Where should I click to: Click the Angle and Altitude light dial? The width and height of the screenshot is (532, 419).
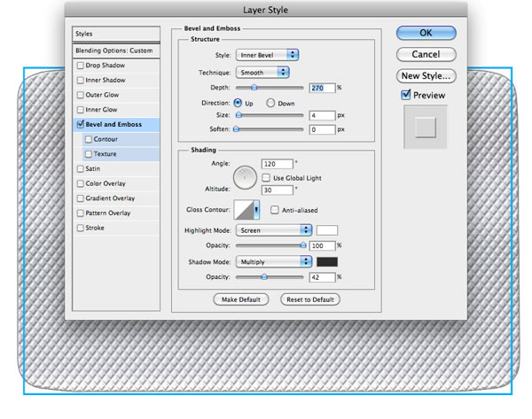point(245,177)
